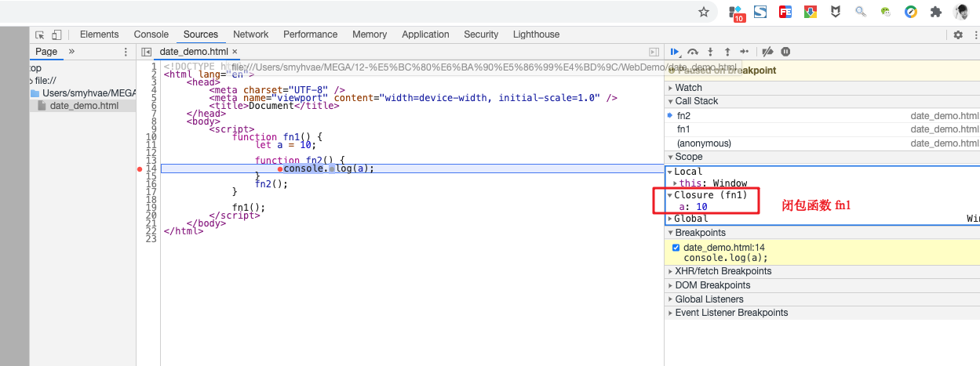
Task: Open the colorful download extension icon
Action: coord(811,12)
